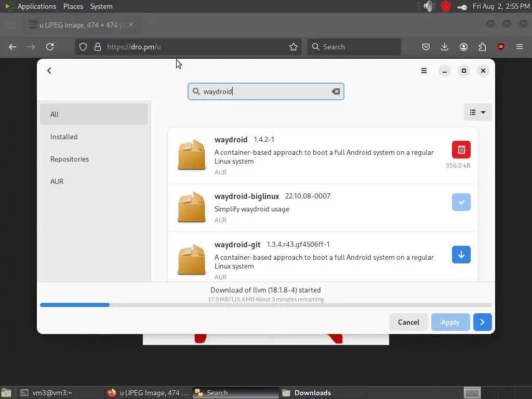Click the uBlock Origin extension icon
This screenshot has height=399, width=532.
click(x=501, y=47)
